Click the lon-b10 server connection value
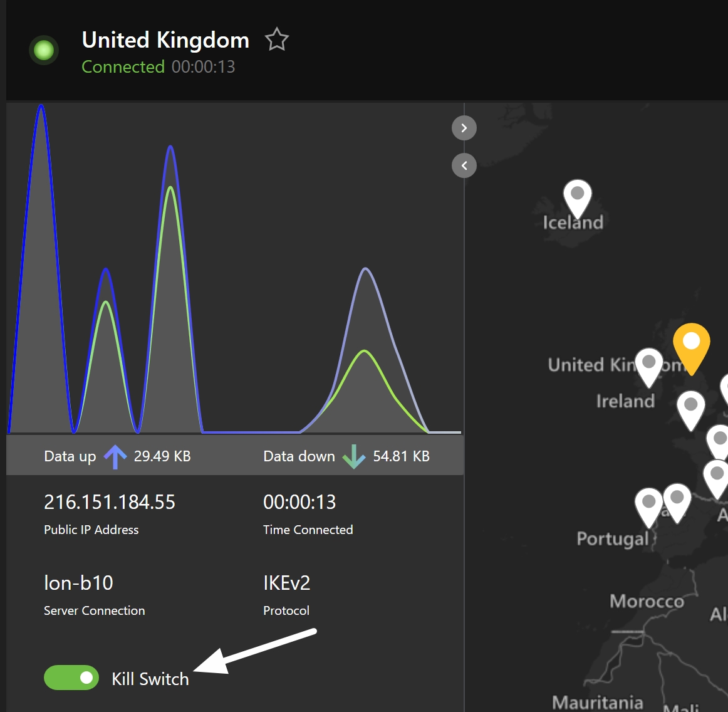The height and width of the screenshot is (712, 728). 78,583
